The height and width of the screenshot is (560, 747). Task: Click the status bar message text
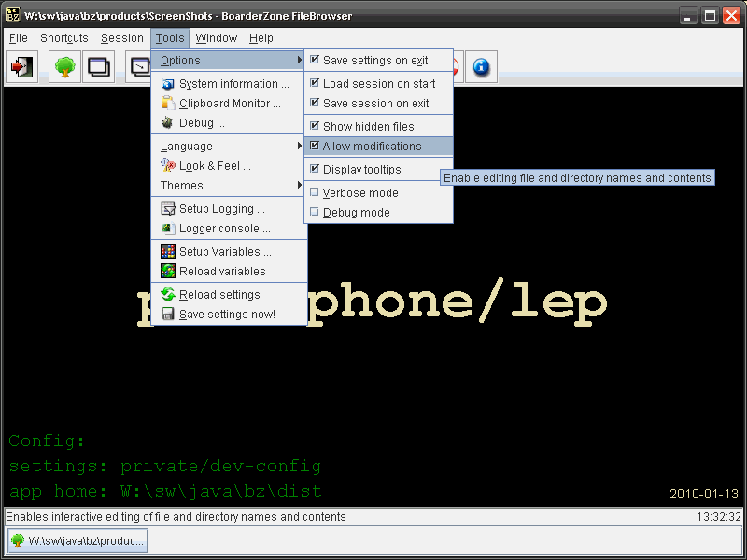click(176, 517)
